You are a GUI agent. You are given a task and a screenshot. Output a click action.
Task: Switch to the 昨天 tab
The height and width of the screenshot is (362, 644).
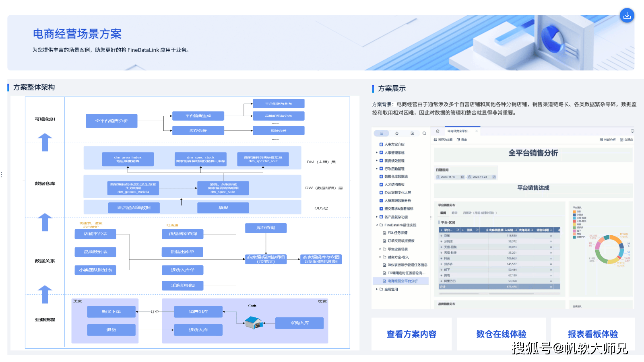(x=454, y=213)
